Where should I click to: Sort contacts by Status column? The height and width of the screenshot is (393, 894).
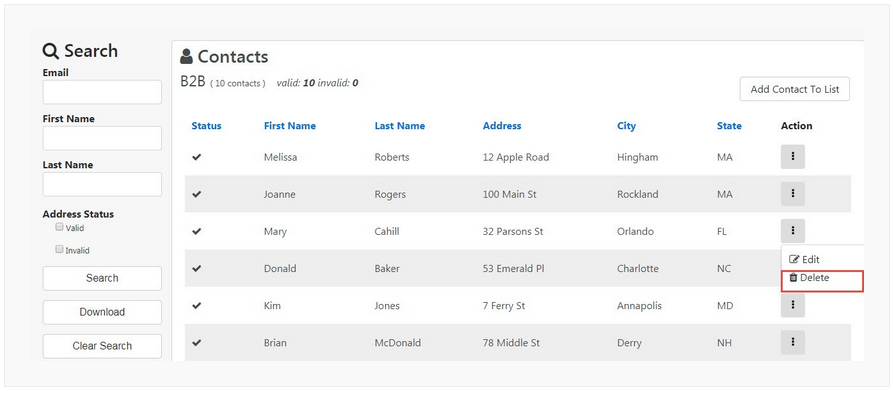click(206, 126)
